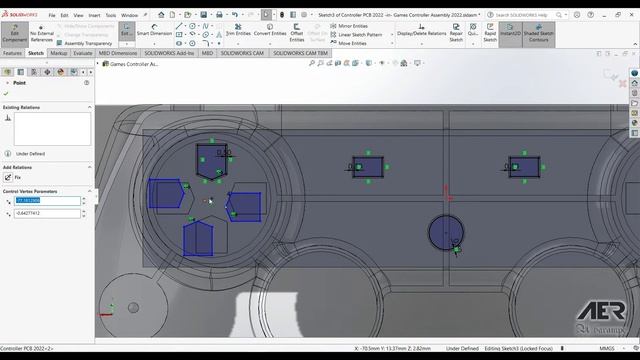Switch to SOLIDWORKS Add-Ins tab
Viewport: 640px width, 360px height.
coord(169,53)
